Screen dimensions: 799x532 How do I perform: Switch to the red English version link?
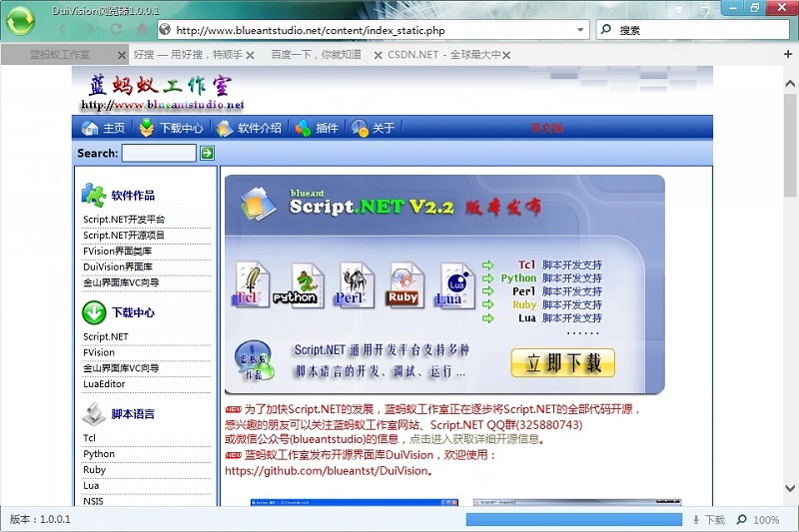(x=547, y=129)
